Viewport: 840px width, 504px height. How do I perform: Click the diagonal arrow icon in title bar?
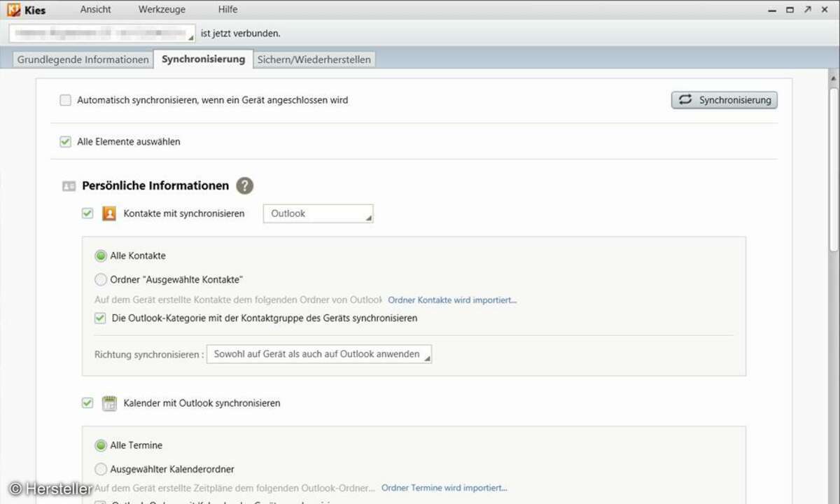point(807,10)
